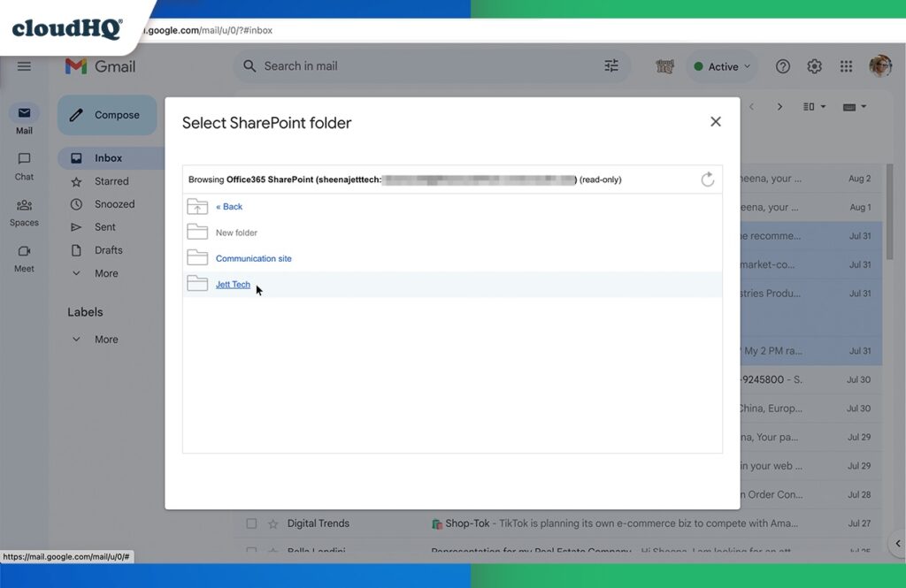The height and width of the screenshot is (588, 906).
Task: Open Gmail support help icon
Action: 782,66
